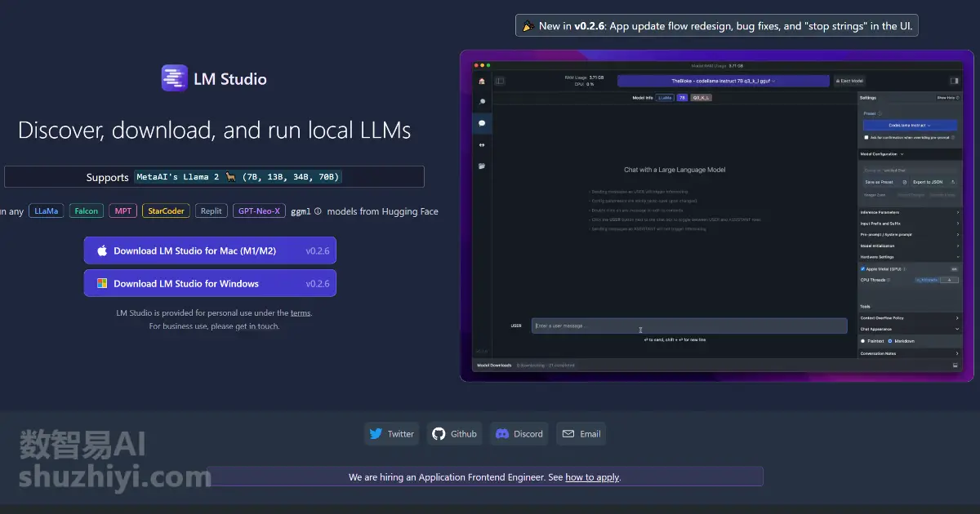Select the Chat bubble icon in sidebar
The image size is (980, 514).
point(482,123)
